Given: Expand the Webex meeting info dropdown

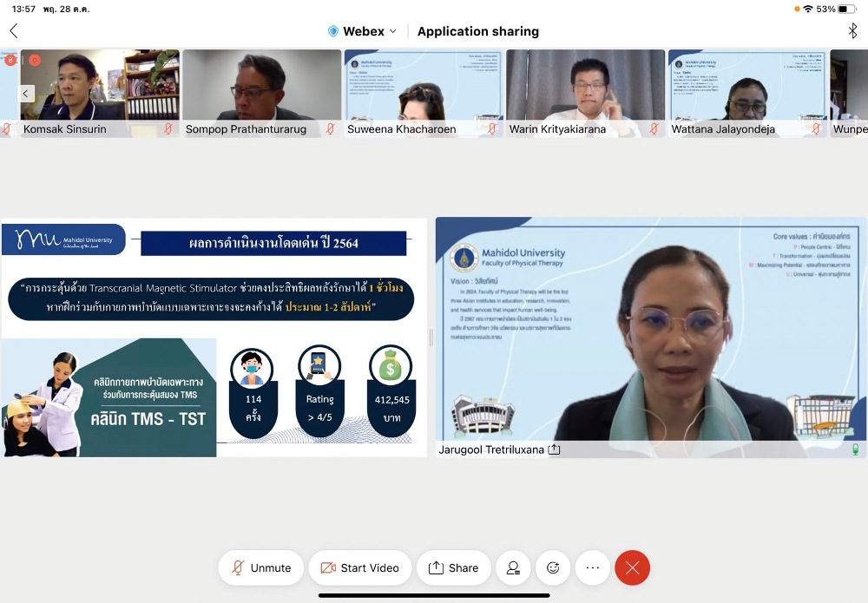Looking at the screenshot, I should tap(392, 31).
